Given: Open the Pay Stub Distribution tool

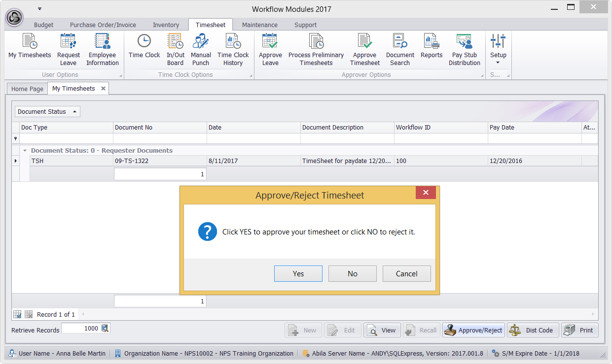Looking at the screenshot, I should [464, 48].
